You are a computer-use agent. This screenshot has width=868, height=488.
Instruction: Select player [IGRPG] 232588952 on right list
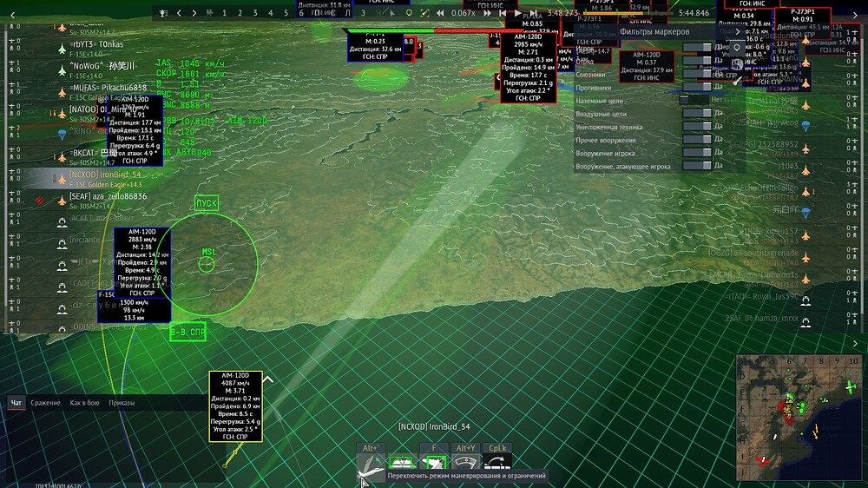[x=764, y=144]
